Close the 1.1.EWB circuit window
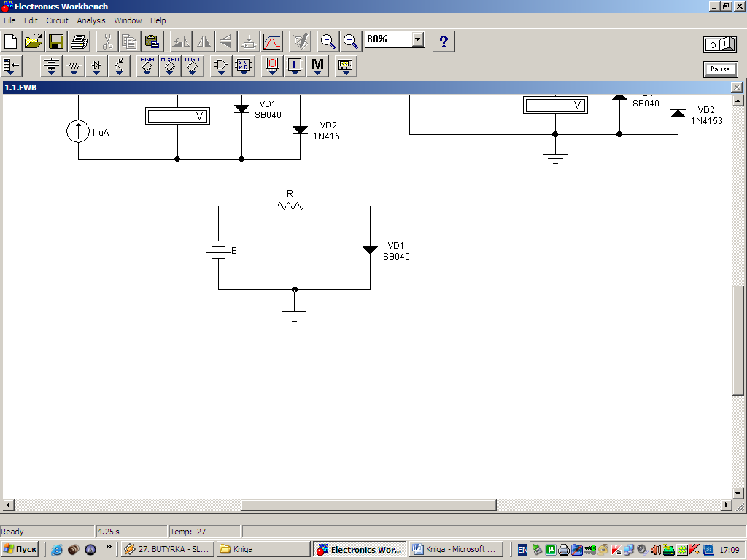Image resolution: width=747 pixels, height=560 pixels. coord(737,87)
